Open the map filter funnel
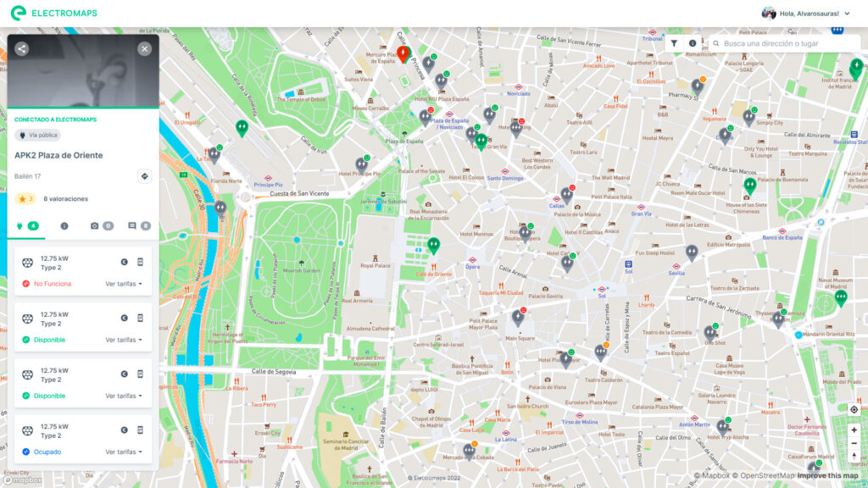This screenshot has height=488, width=868. [x=674, y=43]
